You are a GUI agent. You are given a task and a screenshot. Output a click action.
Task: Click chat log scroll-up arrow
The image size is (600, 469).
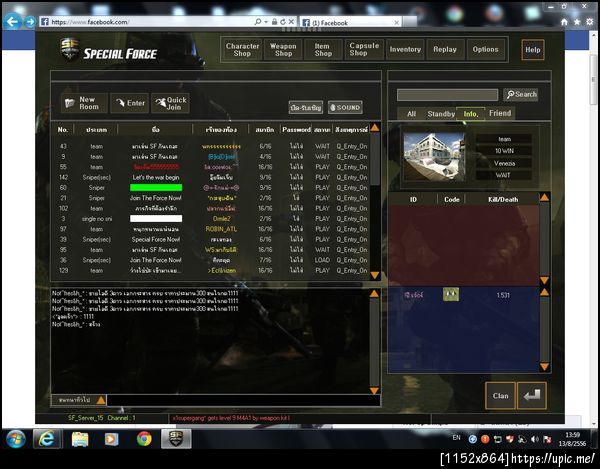[375, 294]
